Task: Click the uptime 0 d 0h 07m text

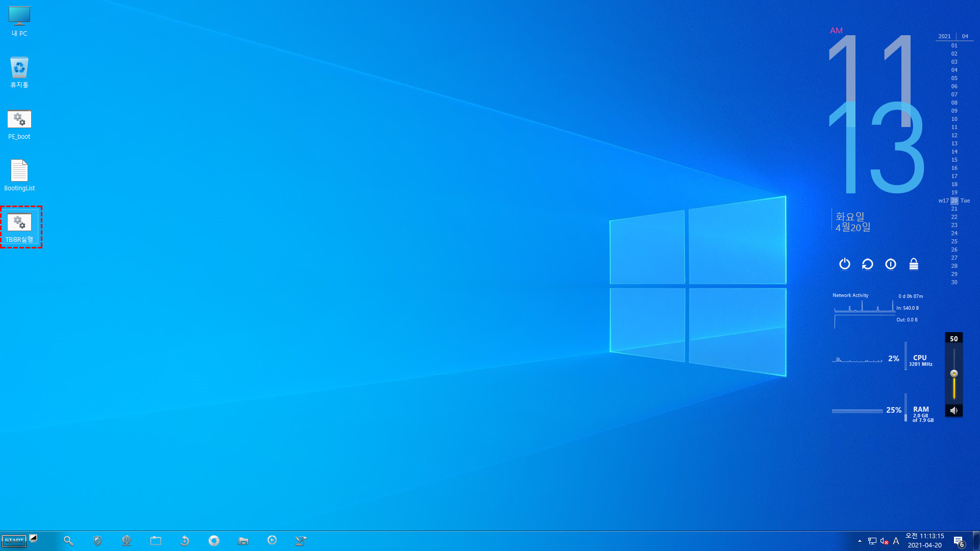Action: [911, 296]
